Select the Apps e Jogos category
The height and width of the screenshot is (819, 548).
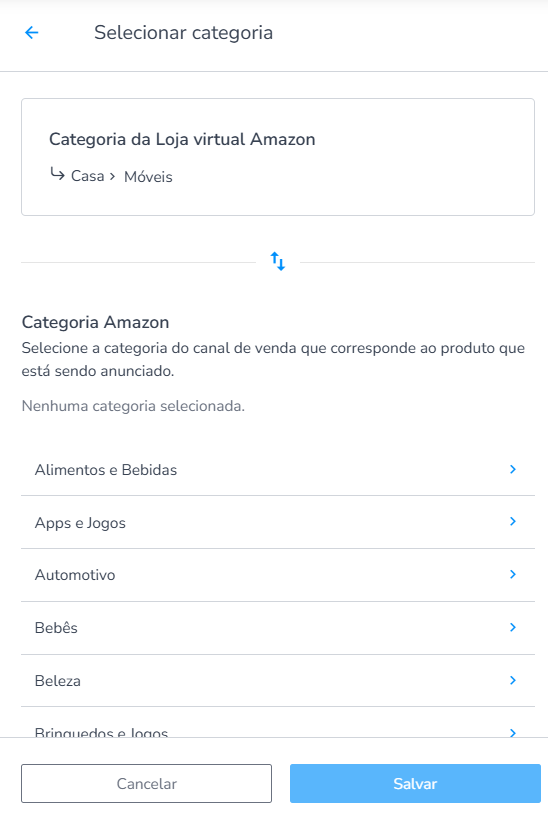tap(80, 523)
